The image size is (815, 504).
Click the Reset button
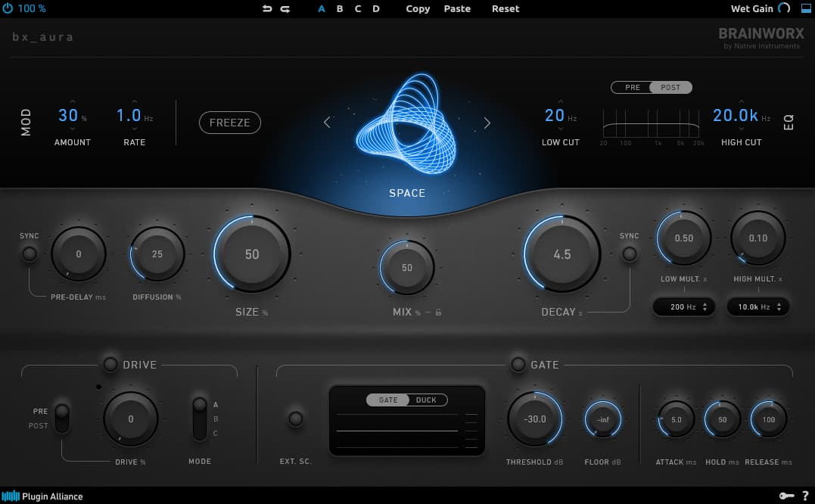(505, 9)
